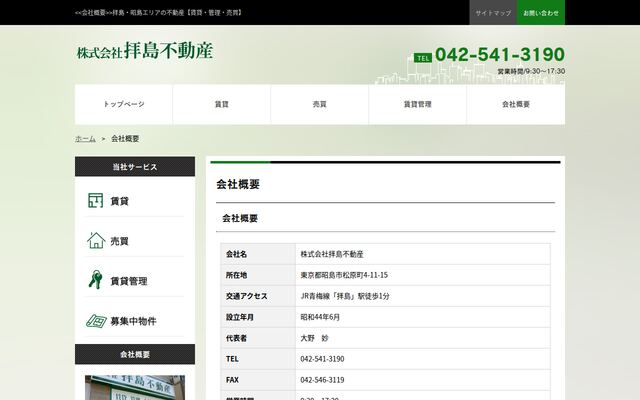Viewport: 640px width, 400px height.
Task: Click the 設立年月 table label cell
Action: (x=258, y=317)
